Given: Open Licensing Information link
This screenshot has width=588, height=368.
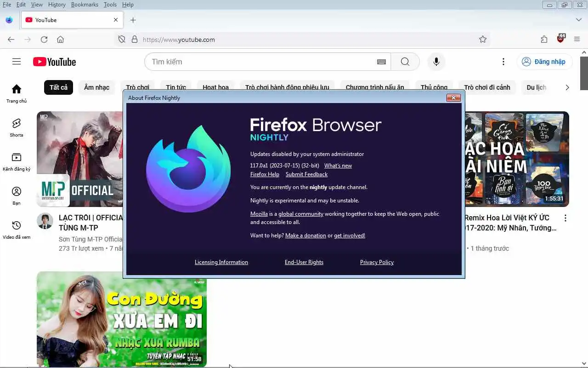Looking at the screenshot, I should 221,262.
